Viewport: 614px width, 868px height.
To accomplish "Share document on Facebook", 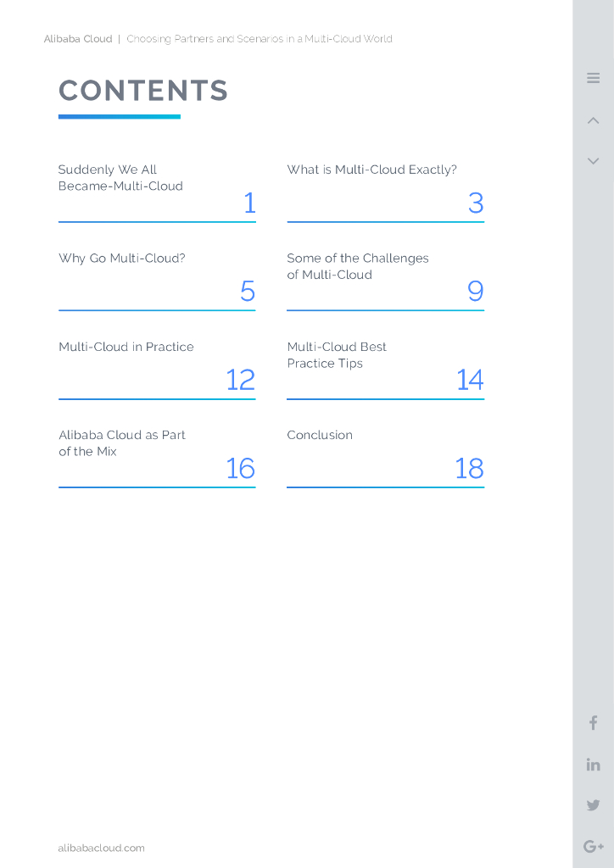I will point(593,723).
